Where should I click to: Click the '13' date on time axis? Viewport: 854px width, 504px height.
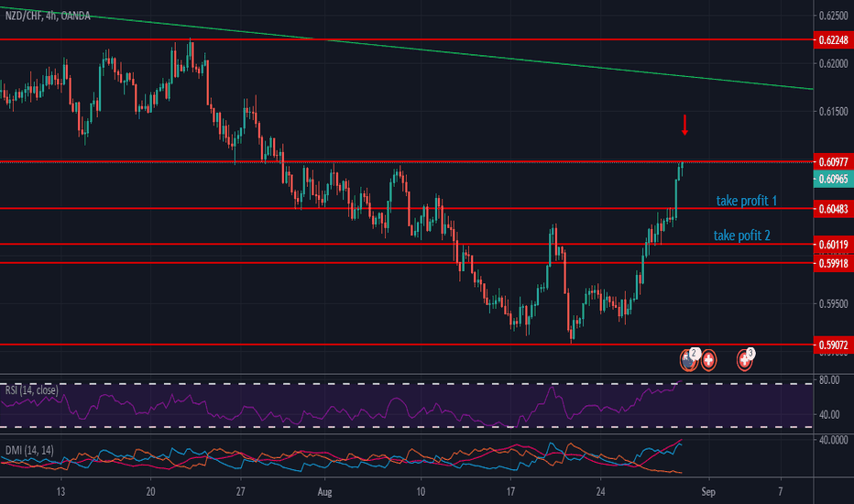pyautogui.click(x=60, y=491)
